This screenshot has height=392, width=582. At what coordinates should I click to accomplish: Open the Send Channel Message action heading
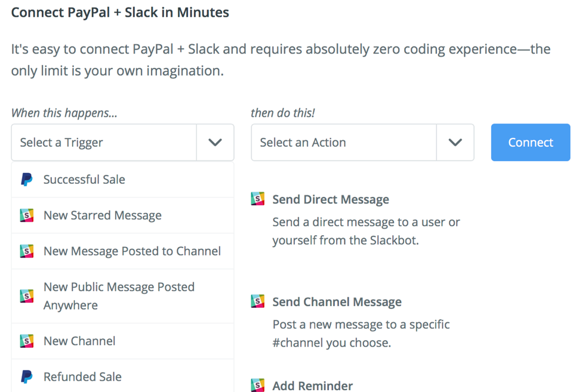click(337, 302)
